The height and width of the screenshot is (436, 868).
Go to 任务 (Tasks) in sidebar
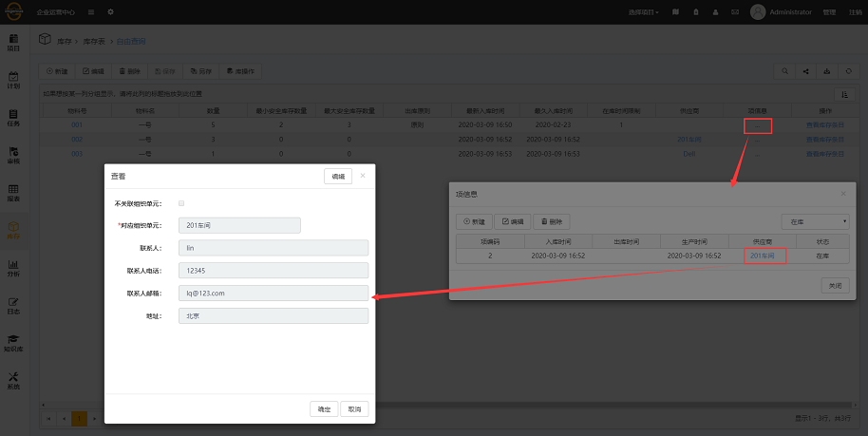[x=13, y=118]
